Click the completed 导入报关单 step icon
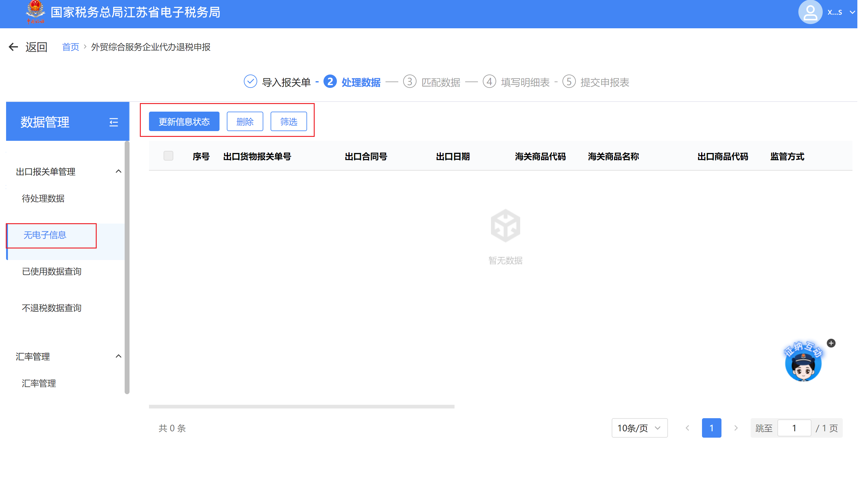The width and height of the screenshot is (868, 493). [x=251, y=82]
